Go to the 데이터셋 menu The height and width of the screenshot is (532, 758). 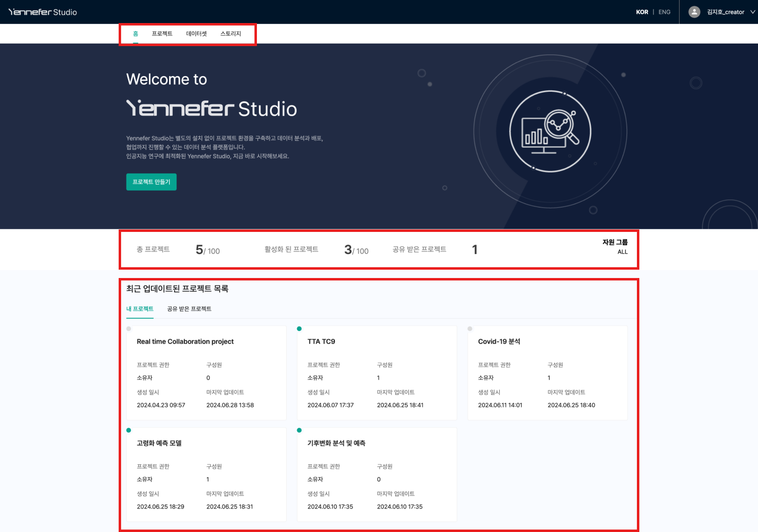196,33
